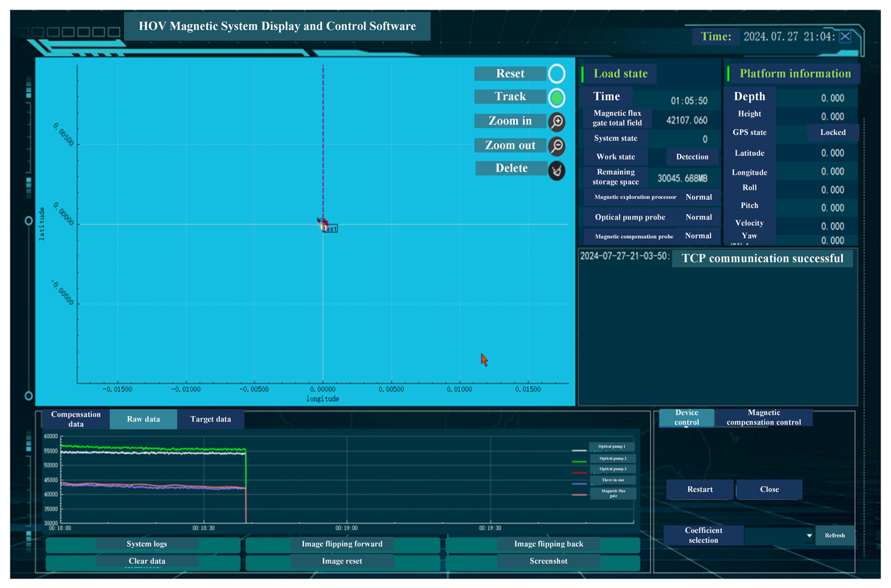Click the Delete trash icon
The height and width of the screenshot is (588, 891).
point(557,170)
